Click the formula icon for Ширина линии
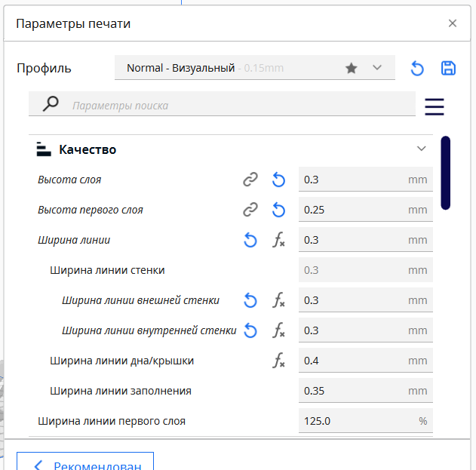Image resolution: width=476 pixels, height=470 pixels. click(278, 240)
